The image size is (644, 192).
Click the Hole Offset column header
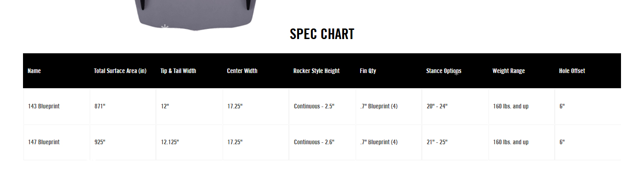[x=572, y=71]
